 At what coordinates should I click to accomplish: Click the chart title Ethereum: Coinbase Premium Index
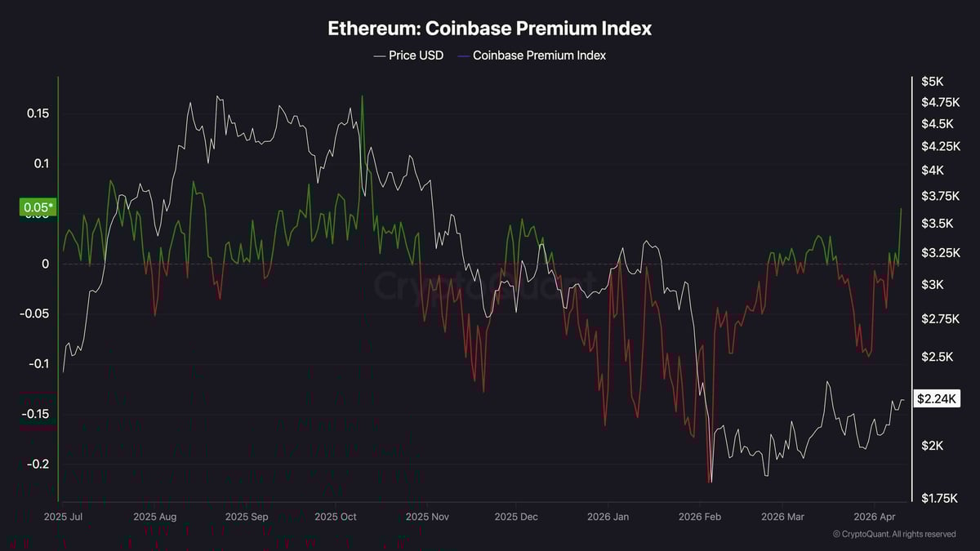490,28
